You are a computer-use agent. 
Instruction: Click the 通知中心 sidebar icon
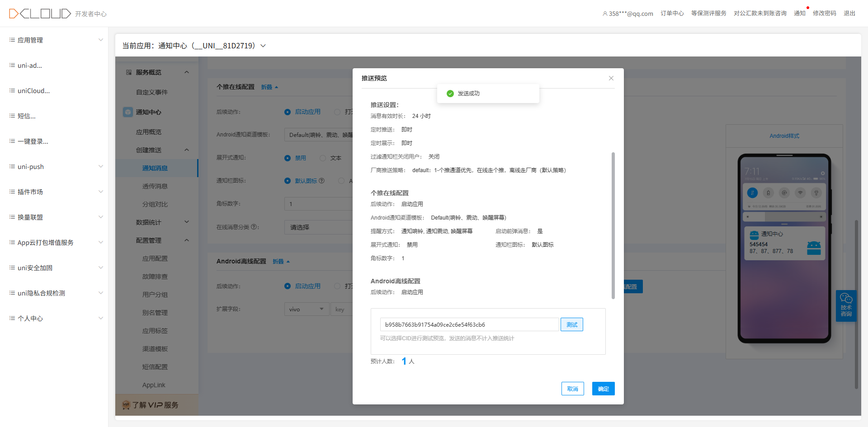pyautogui.click(x=128, y=112)
